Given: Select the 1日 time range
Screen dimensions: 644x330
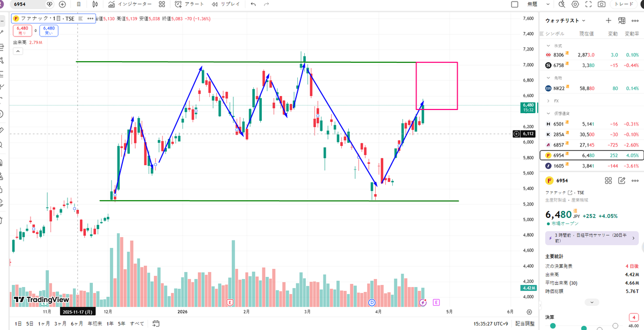Looking at the screenshot, I should point(18,324).
